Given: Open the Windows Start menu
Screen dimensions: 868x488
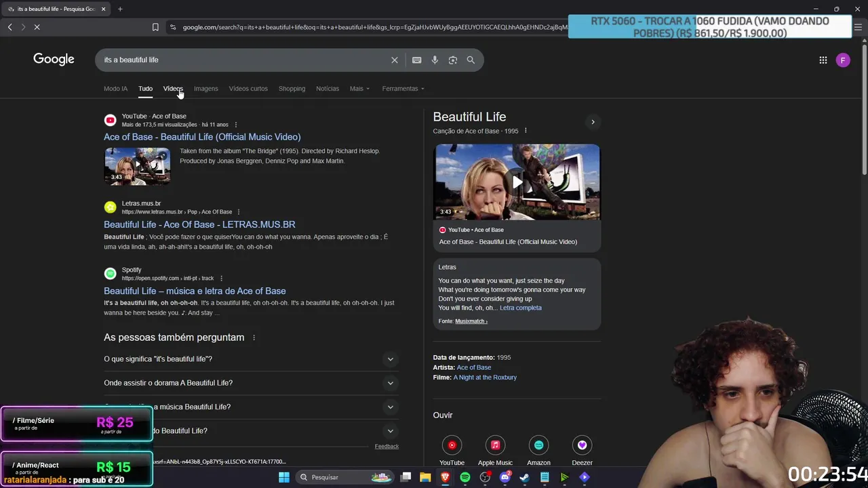Looking at the screenshot, I should [284, 477].
